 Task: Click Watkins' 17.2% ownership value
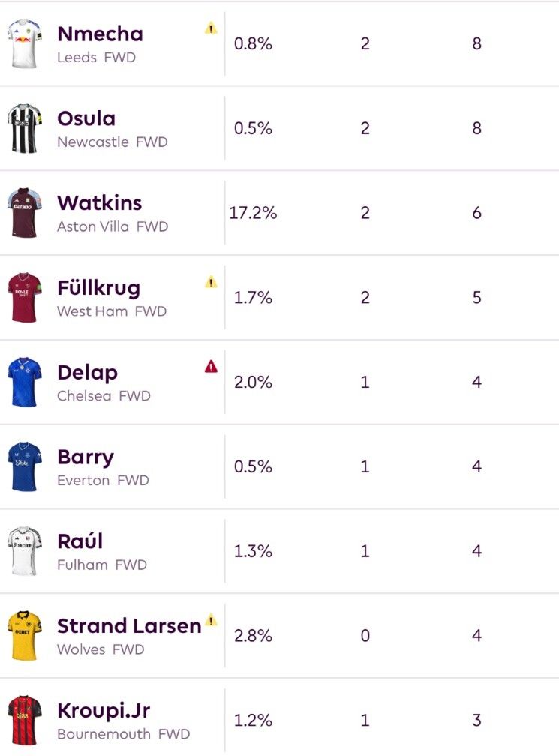(253, 213)
